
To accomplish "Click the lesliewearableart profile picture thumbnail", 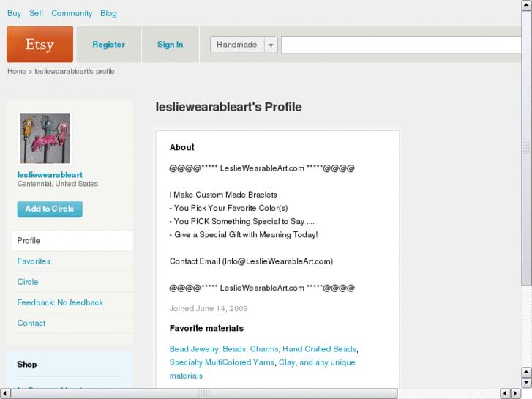I will [45, 138].
